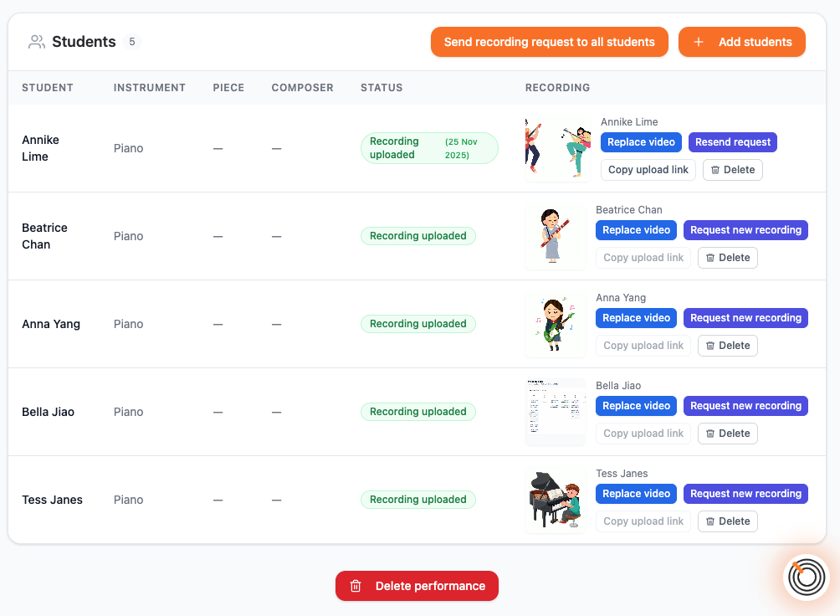
Task: Resend request to Annike Lime
Action: coord(732,142)
